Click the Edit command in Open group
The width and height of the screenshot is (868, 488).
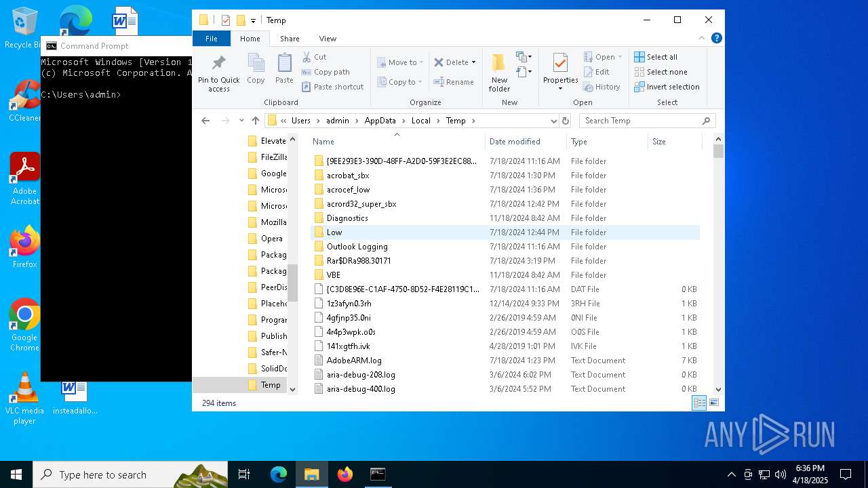(596, 72)
